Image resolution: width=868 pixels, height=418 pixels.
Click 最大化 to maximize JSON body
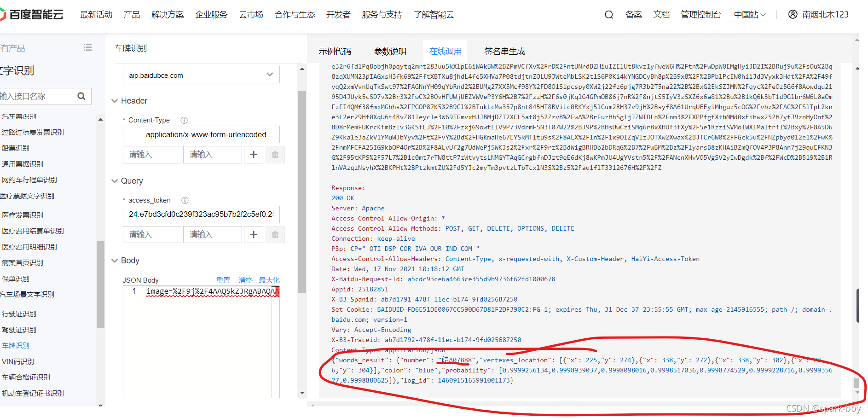click(269, 280)
